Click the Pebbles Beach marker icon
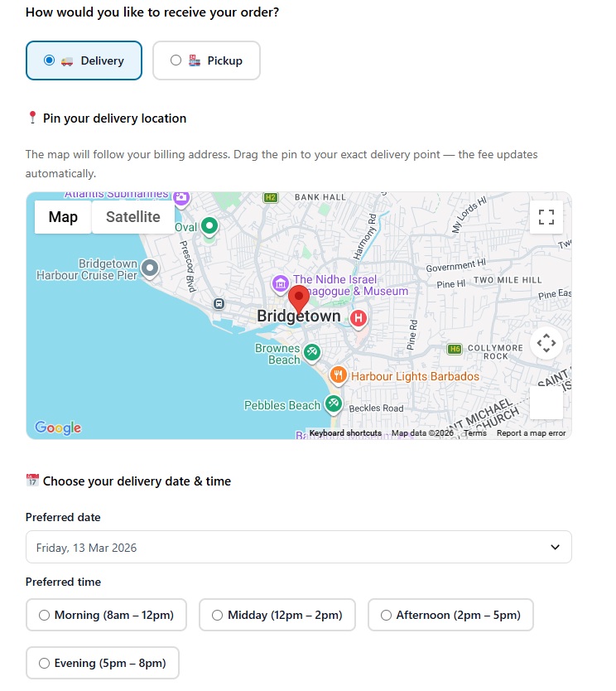This screenshot has height=691, width=616. [x=333, y=403]
